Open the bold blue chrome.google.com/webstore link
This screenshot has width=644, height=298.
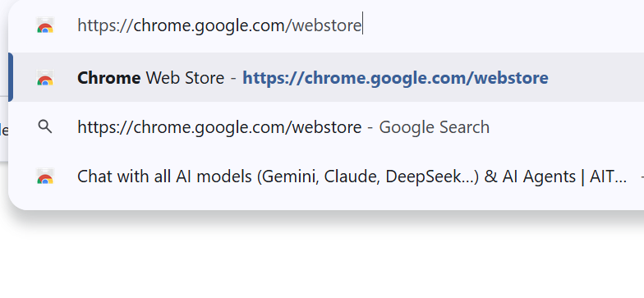tap(395, 77)
